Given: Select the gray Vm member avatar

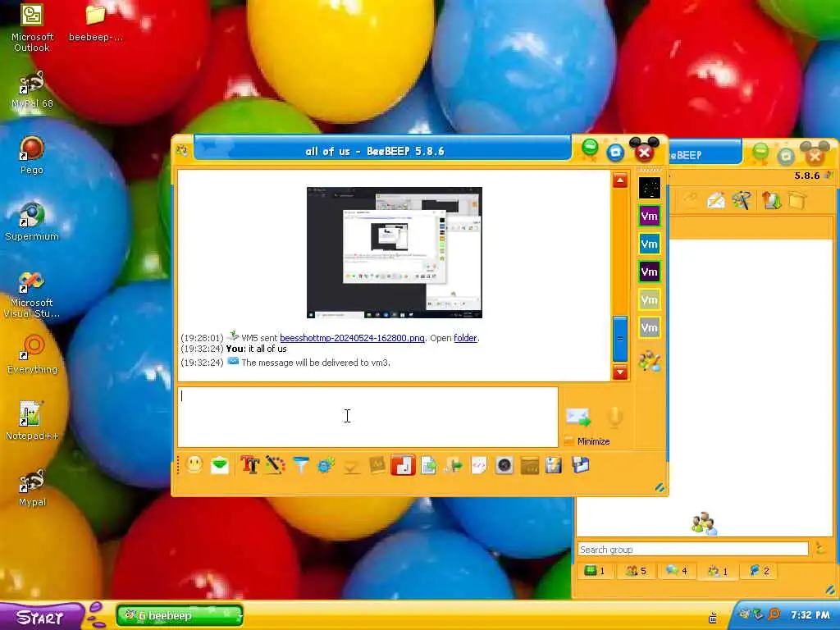Looking at the screenshot, I should pos(650,327).
